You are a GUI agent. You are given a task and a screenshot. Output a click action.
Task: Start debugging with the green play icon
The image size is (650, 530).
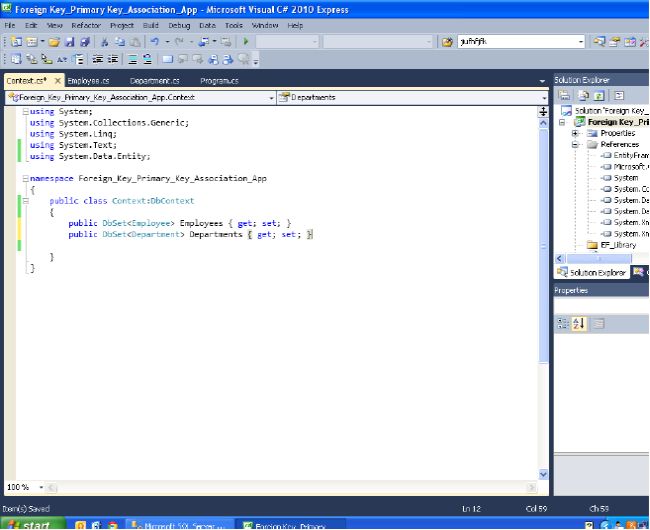(x=246, y=42)
